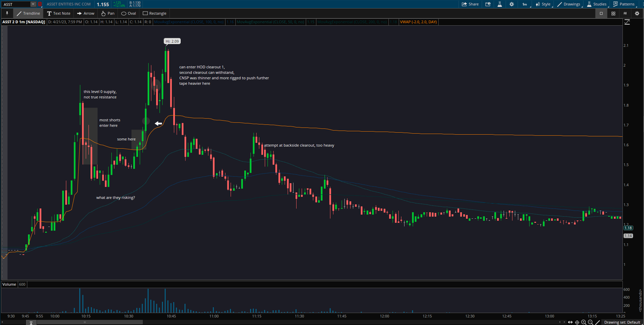Click the zoom out magnifier icon
The width and height of the screenshot is (644, 325).
pos(590,322)
